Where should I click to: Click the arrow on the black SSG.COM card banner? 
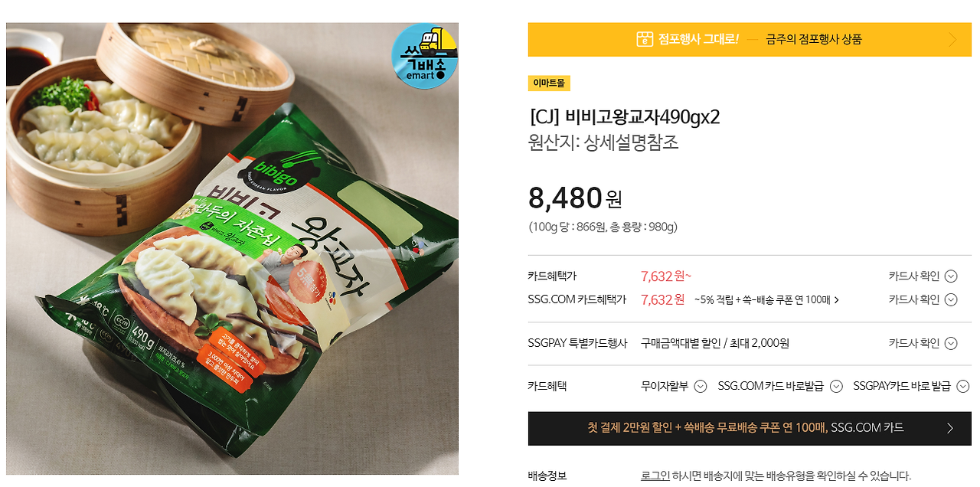(x=950, y=428)
